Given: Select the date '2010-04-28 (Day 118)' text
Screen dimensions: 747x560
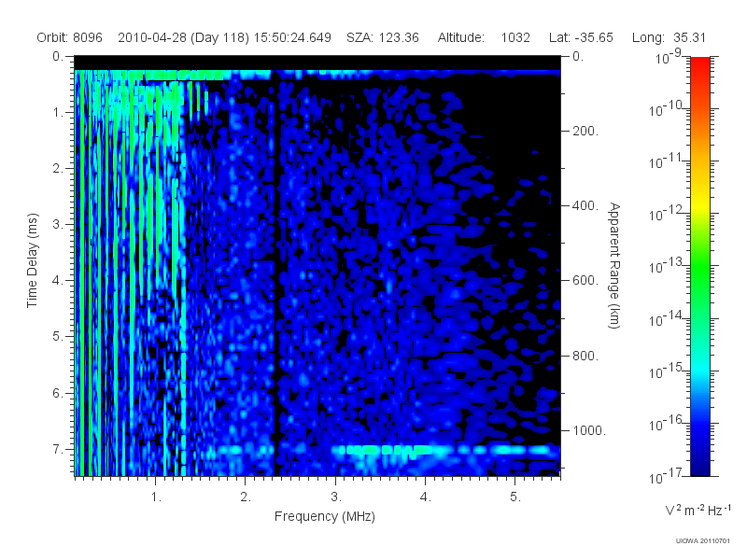Looking at the screenshot, I should tap(183, 37).
